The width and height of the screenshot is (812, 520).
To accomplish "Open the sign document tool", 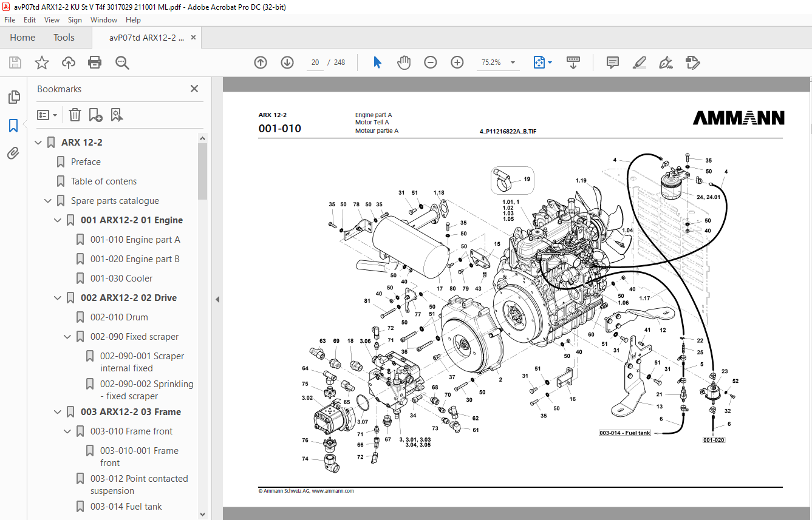I will coord(666,62).
